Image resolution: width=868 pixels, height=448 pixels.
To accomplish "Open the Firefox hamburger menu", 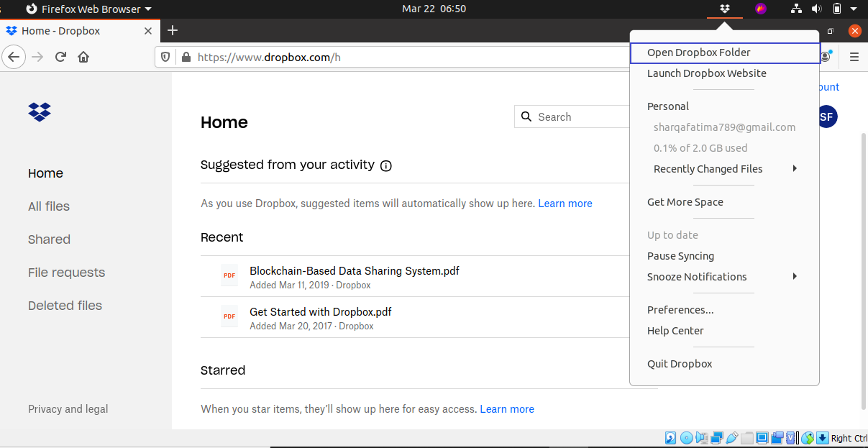I will pos(854,57).
